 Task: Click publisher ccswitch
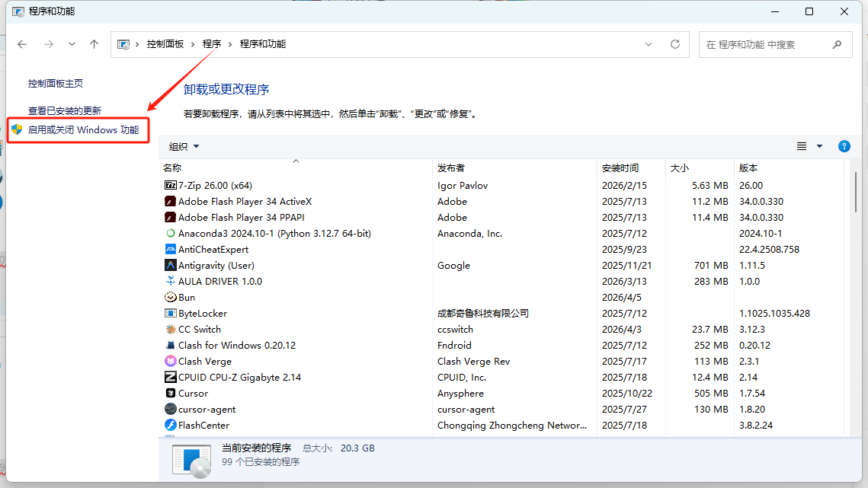point(455,329)
